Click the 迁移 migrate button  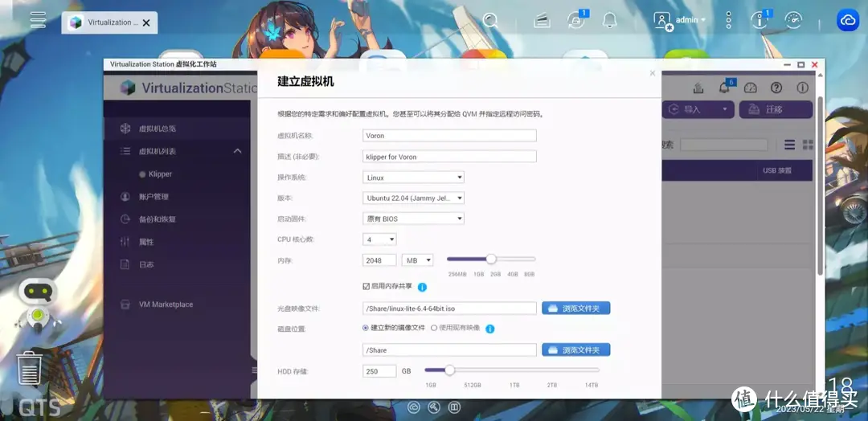coord(776,109)
